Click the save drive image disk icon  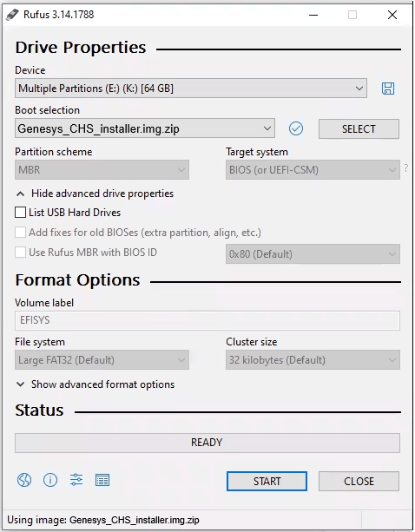[x=388, y=89]
